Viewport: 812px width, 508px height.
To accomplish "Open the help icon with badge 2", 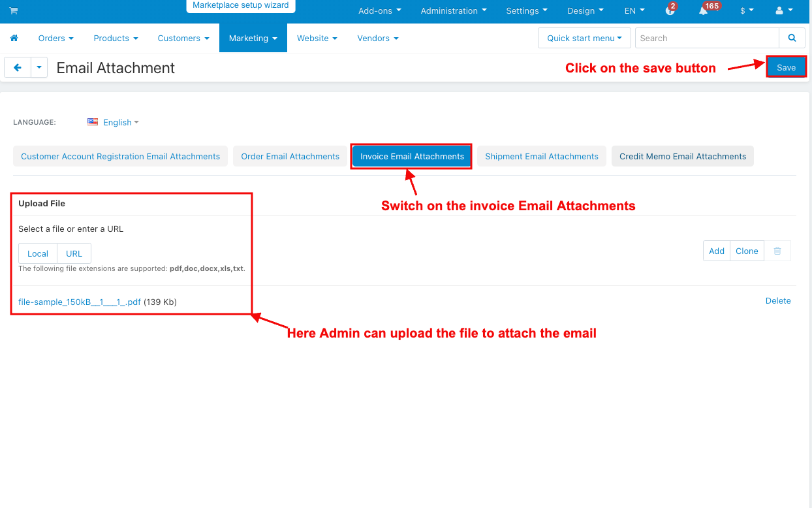I will point(670,11).
